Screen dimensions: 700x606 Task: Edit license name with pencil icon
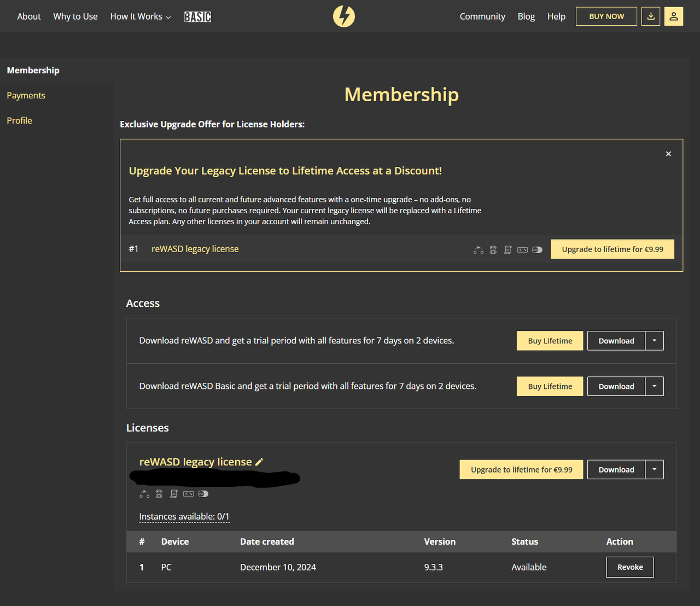click(259, 462)
